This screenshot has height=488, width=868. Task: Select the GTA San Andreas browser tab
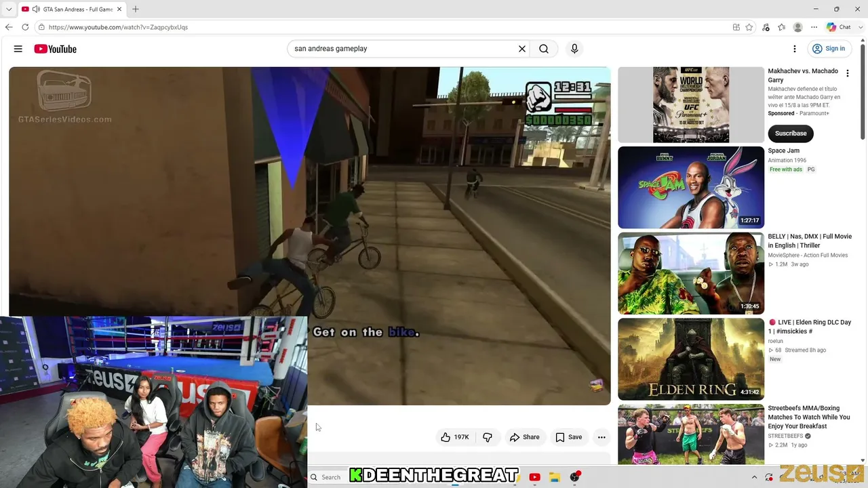(72, 9)
